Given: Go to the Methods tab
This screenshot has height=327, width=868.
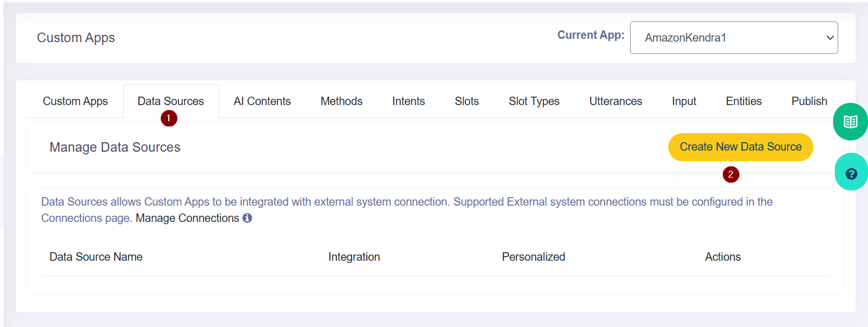Looking at the screenshot, I should [x=341, y=101].
